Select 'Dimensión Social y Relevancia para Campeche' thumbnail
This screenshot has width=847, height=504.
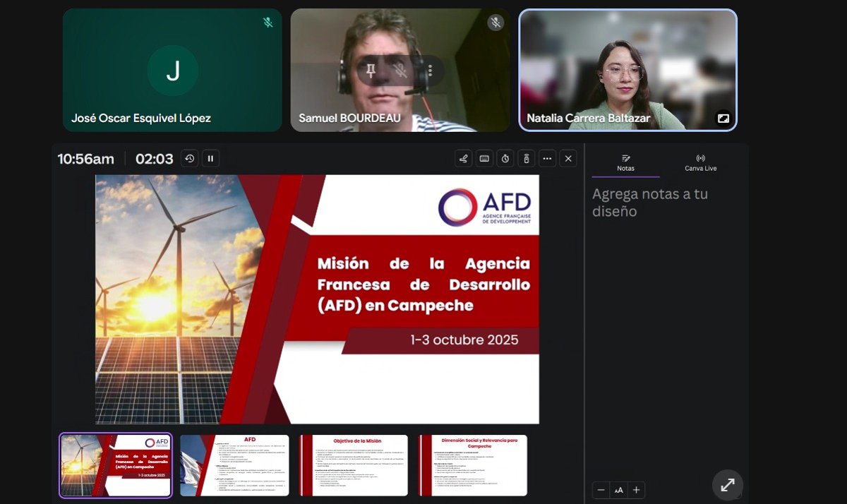pyautogui.click(x=472, y=465)
